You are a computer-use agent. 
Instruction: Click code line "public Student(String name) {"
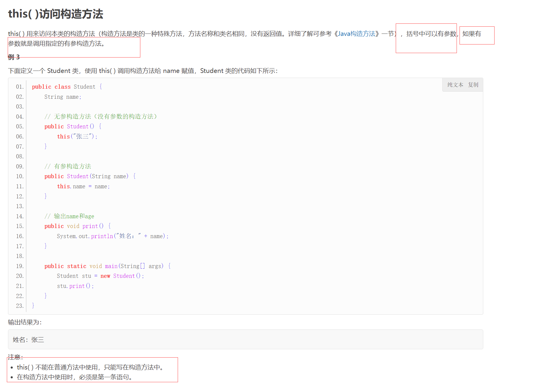coord(90,176)
